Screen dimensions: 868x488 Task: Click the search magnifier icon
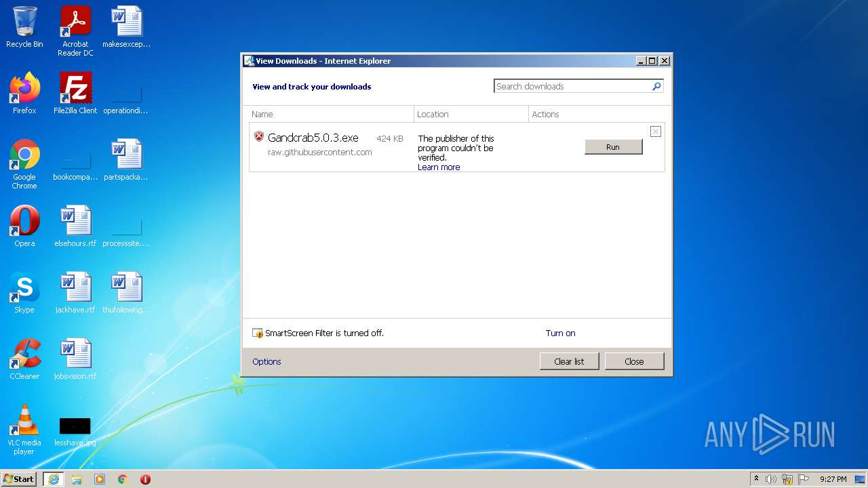tap(656, 86)
